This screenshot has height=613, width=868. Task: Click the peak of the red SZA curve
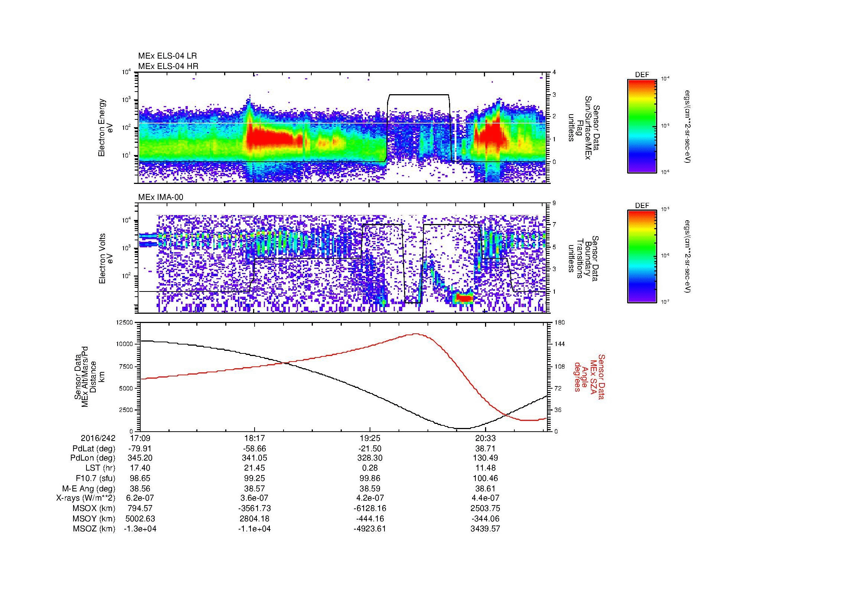click(x=416, y=334)
